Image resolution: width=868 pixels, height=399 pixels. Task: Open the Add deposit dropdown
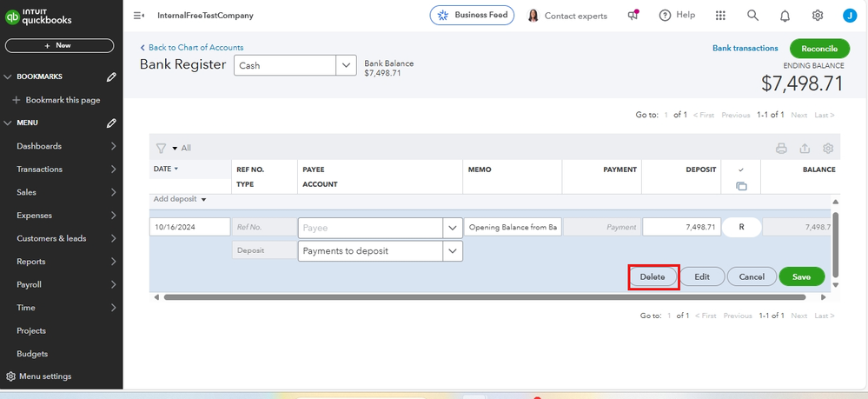(180, 199)
